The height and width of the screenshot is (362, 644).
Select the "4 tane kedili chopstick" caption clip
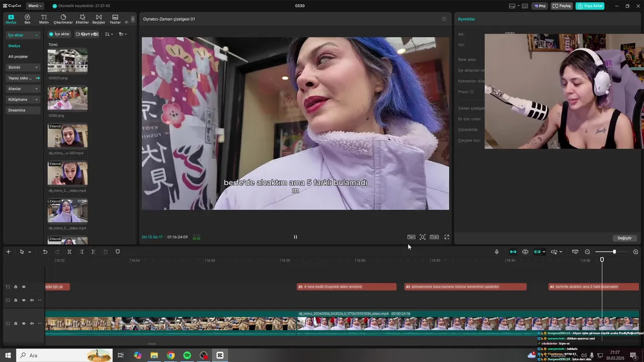347,287
